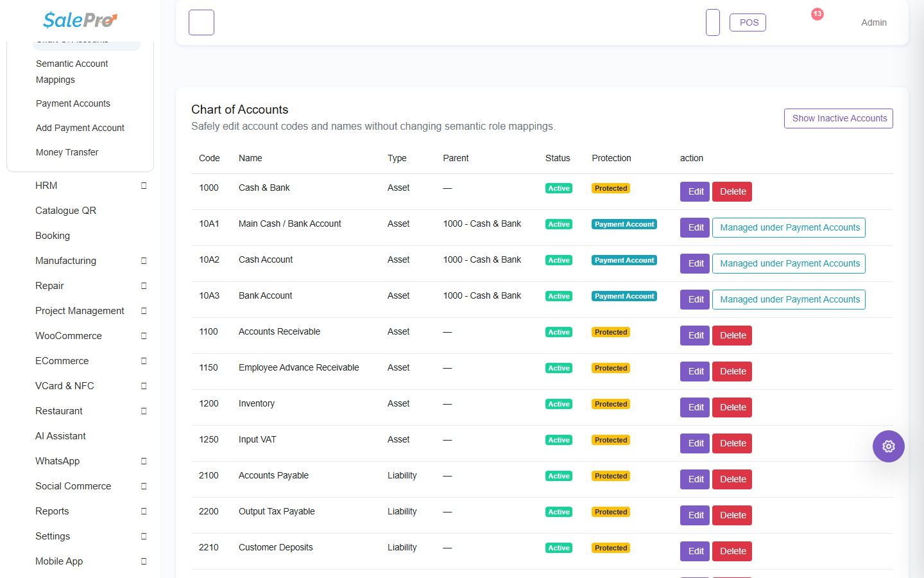Edit the Main Cash / Bank Account row

point(695,227)
